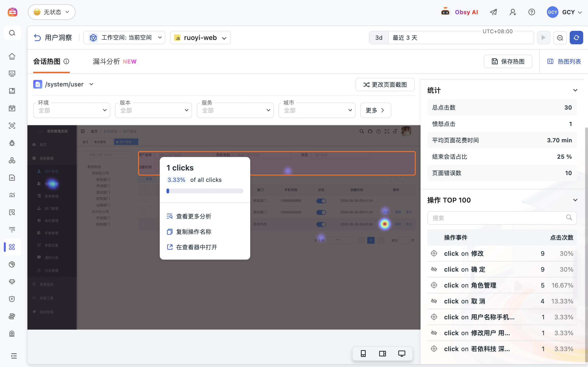Viewport: 588px width, 367px height.
Task: Open the 无状态 status dropdown
Action: coord(52,12)
